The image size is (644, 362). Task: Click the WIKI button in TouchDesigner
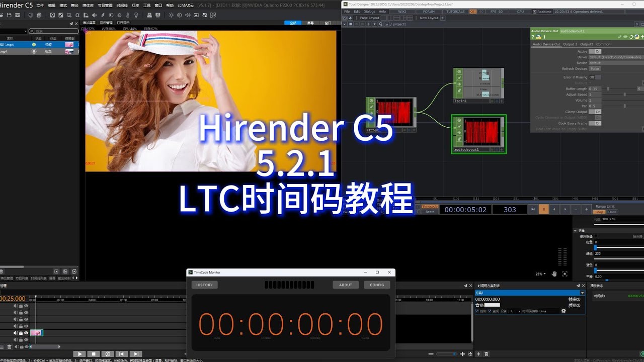pos(402,11)
